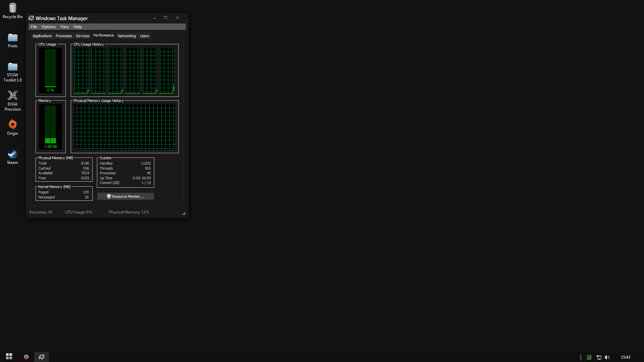This screenshot has width=644, height=362.
Task: Click the 'Handles' label in System group
Action: [x=106, y=164]
